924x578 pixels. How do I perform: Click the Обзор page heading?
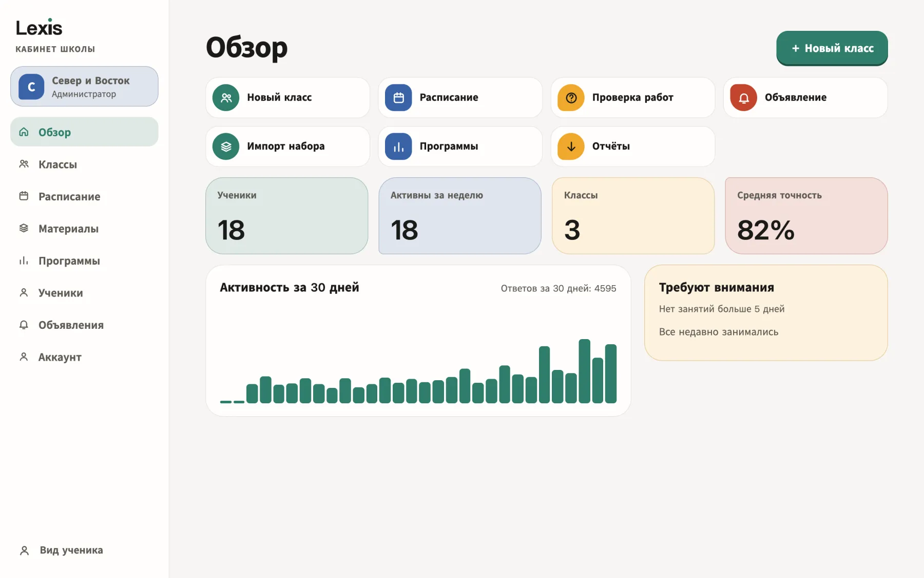pos(247,48)
